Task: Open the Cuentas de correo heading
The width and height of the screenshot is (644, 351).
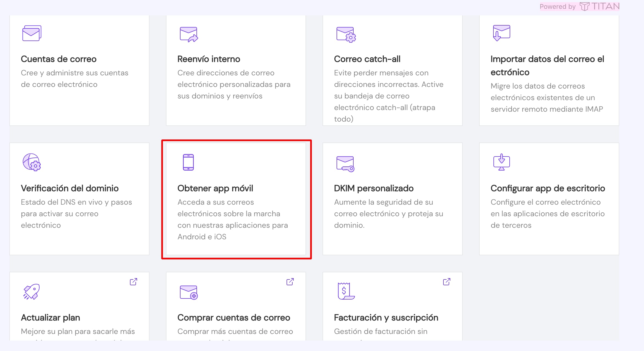Action: (59, 59)
